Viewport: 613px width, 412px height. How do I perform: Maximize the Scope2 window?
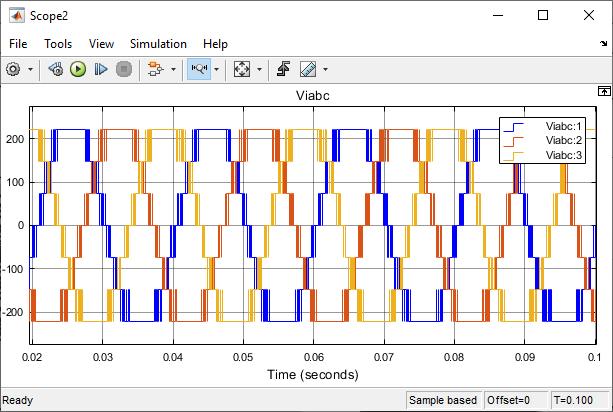tap(543, 15)
